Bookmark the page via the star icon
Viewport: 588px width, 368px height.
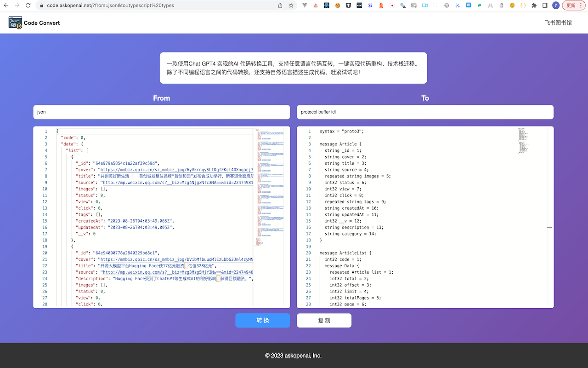[x=291, y=6]
